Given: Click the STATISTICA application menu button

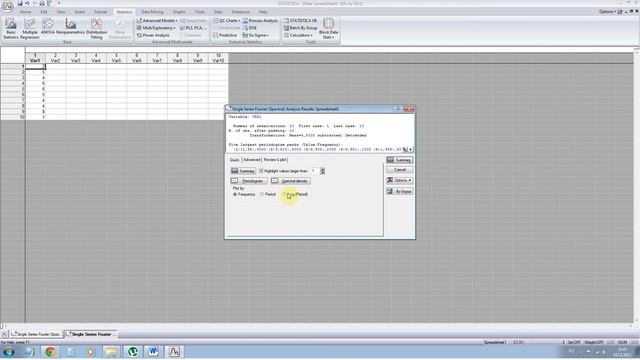Looking at the screenshot, I should click(7, 6).
